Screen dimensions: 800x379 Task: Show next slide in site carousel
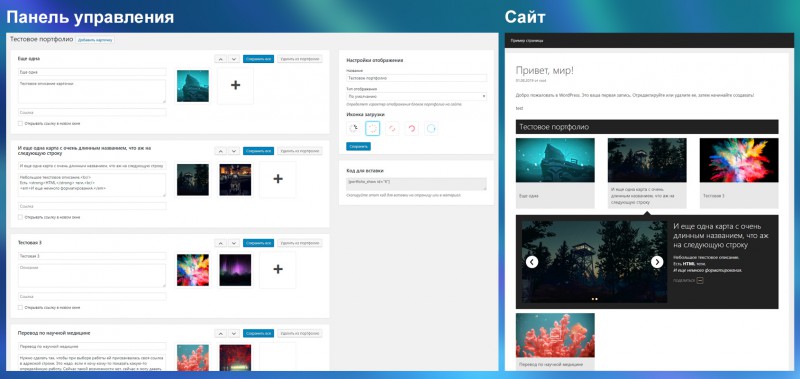(x=657, y=262)
